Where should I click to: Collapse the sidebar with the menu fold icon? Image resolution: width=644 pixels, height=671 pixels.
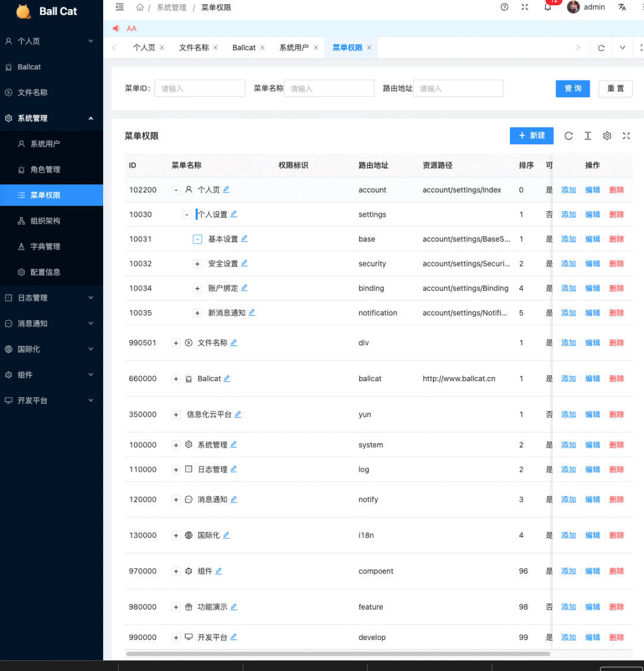point(120,7)
